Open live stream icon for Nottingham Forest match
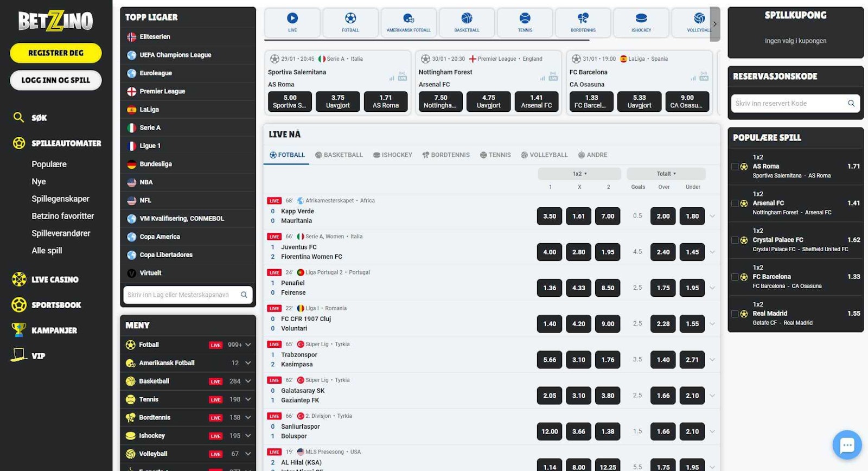 pyautogui.click(x=553, y=77)
